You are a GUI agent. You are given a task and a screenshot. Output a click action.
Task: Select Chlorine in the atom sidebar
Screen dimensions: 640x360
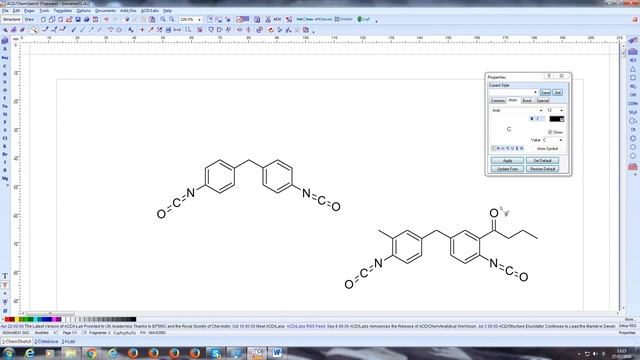[x=5, y=138]
